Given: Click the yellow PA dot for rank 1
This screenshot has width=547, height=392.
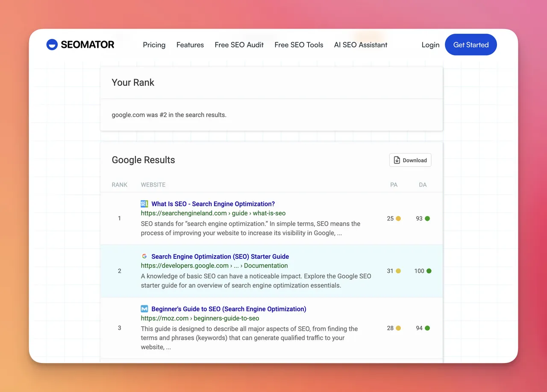Looking at the screenshot, I should pos(398,218).
